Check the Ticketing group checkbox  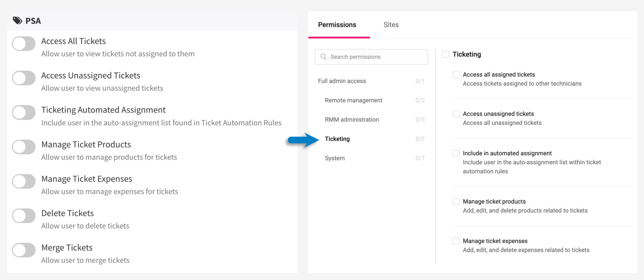[446, 54]
